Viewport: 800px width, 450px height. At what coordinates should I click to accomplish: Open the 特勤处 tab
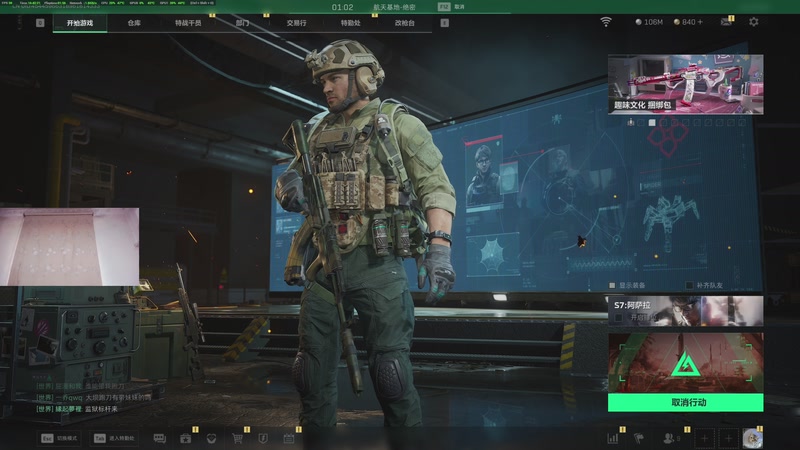pos(351,23)
